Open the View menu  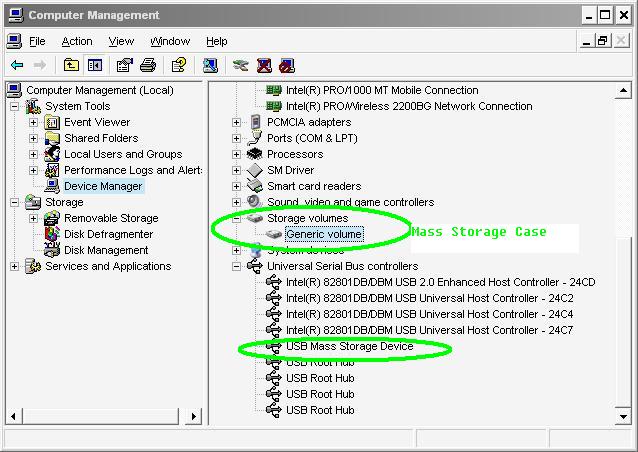(121, 41)
